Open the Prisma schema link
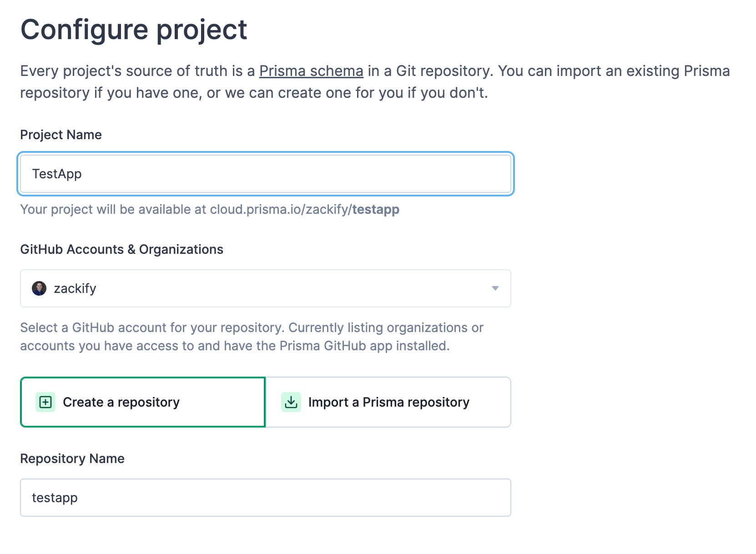This screenshot has width=756, height=554. (x=311, y=71)
